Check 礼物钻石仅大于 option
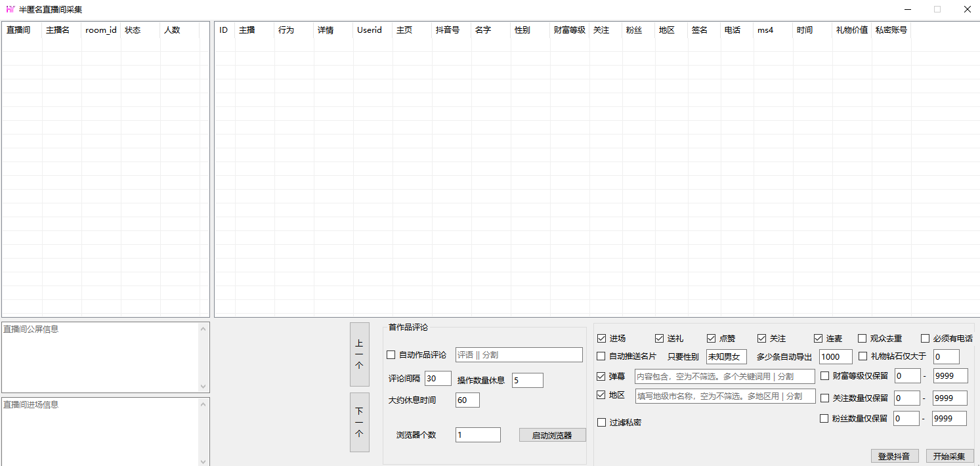Image resolution: width=980 pixels, height=466 pixels. pyautogui.click(x=863, y=356)
